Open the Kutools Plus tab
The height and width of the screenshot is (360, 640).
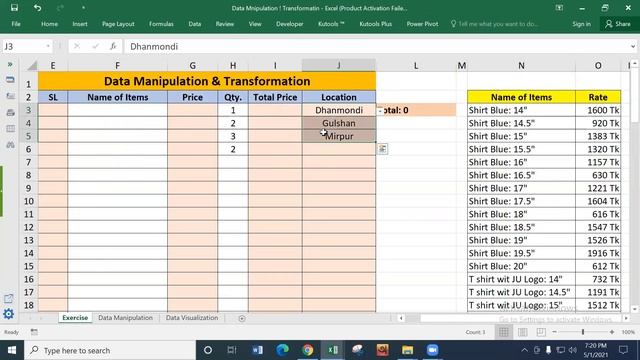(x=376, y=24)
